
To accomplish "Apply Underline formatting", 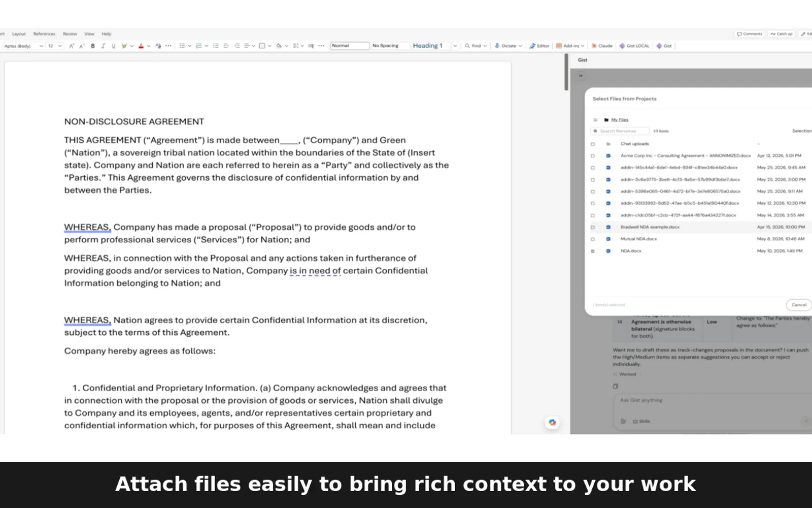I will pos(113,46).
